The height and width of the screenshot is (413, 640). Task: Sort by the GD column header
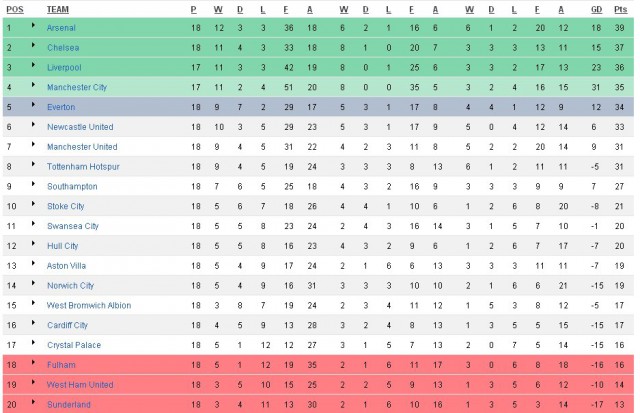(x=596, y=9)
